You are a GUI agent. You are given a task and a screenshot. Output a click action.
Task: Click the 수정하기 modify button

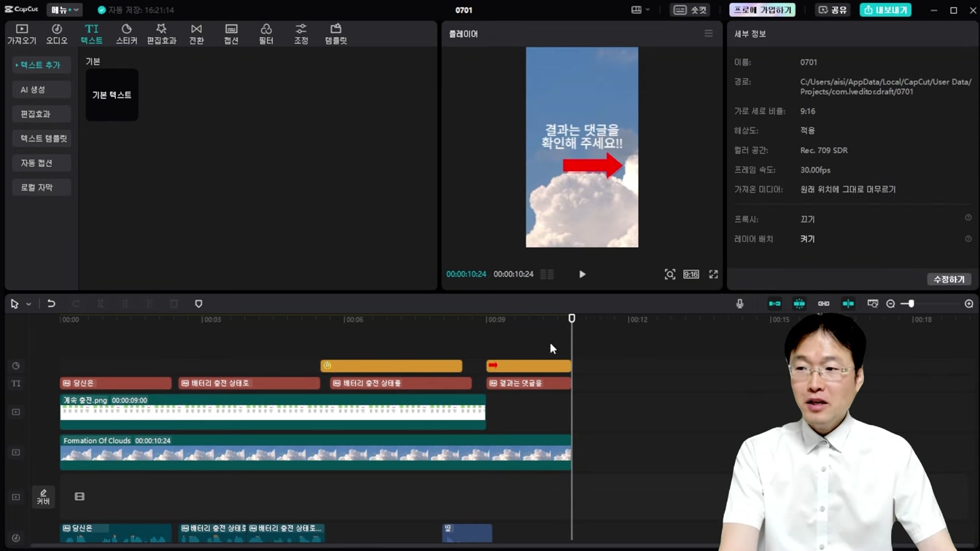point(949,279)
